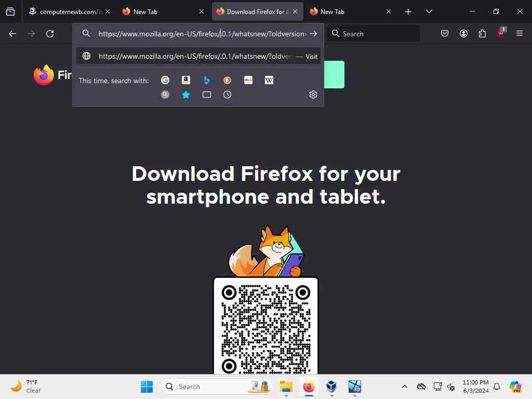Click Firefox icon in taskbar

[309, 387]
